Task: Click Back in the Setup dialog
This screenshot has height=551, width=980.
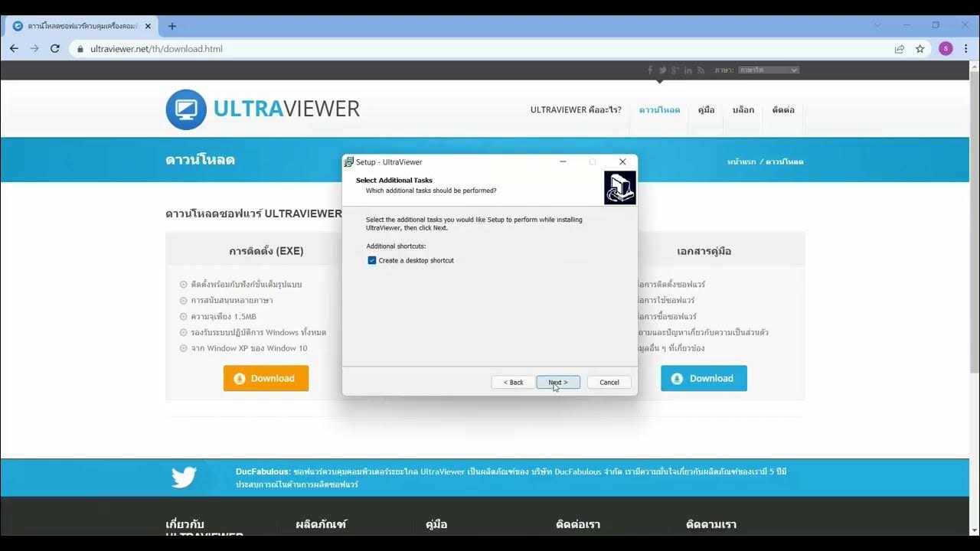Action: click(513, 382)
